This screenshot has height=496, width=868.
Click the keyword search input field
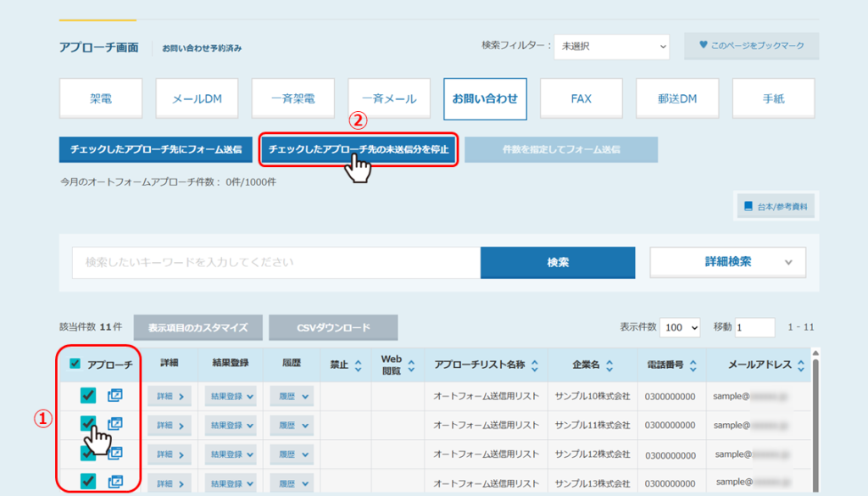[x=276, y=263]
